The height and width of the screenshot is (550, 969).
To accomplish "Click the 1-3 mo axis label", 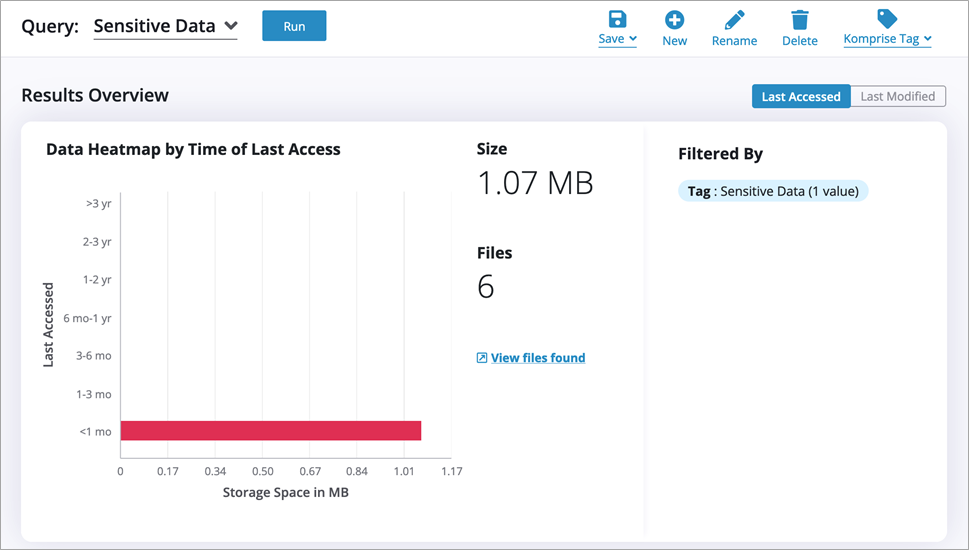I will pos(94,394).
